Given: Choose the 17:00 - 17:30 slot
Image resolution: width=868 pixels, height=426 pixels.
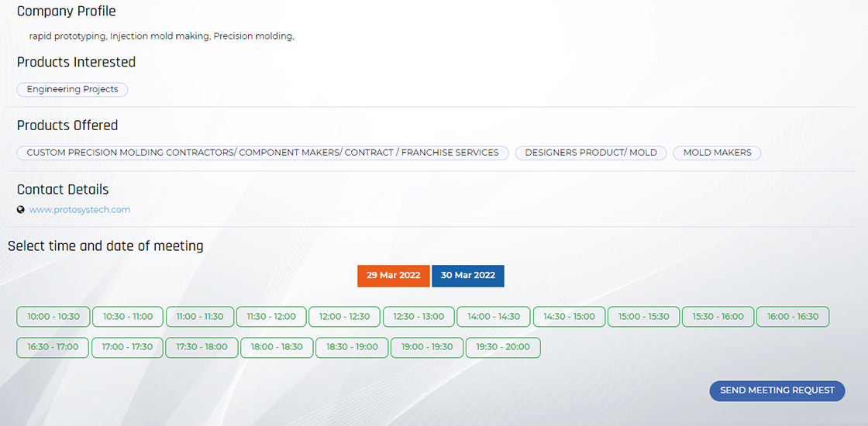Looking at the screenshot, I should (127, 348).
